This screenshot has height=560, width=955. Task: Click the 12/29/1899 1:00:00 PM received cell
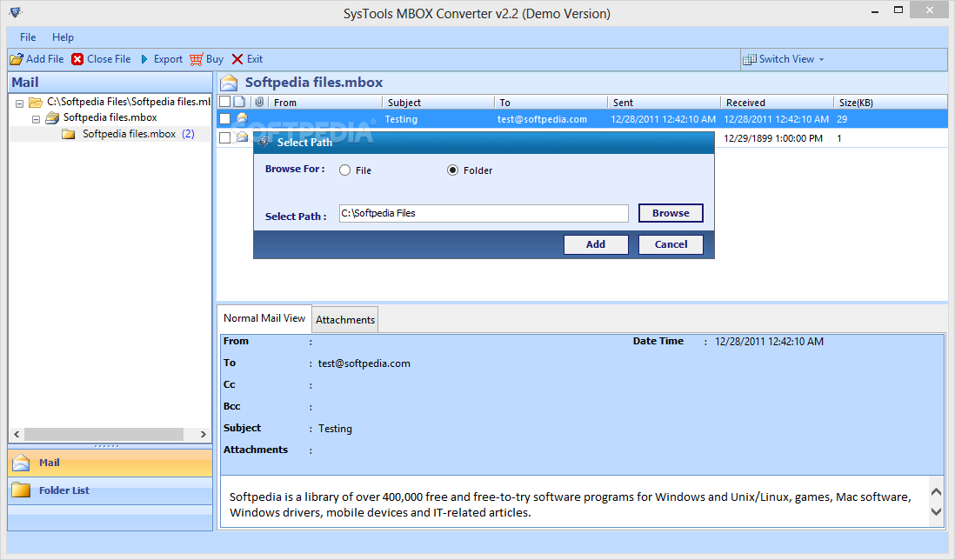pos(773,138)
